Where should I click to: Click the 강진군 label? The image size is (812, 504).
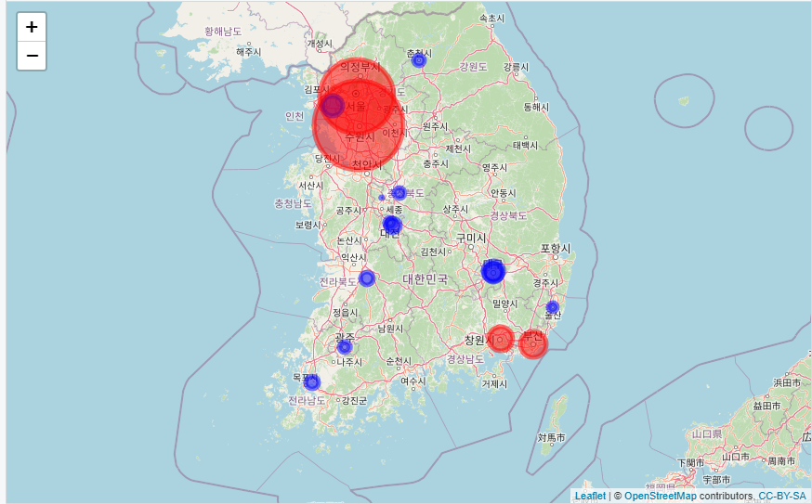click(354, 401)
